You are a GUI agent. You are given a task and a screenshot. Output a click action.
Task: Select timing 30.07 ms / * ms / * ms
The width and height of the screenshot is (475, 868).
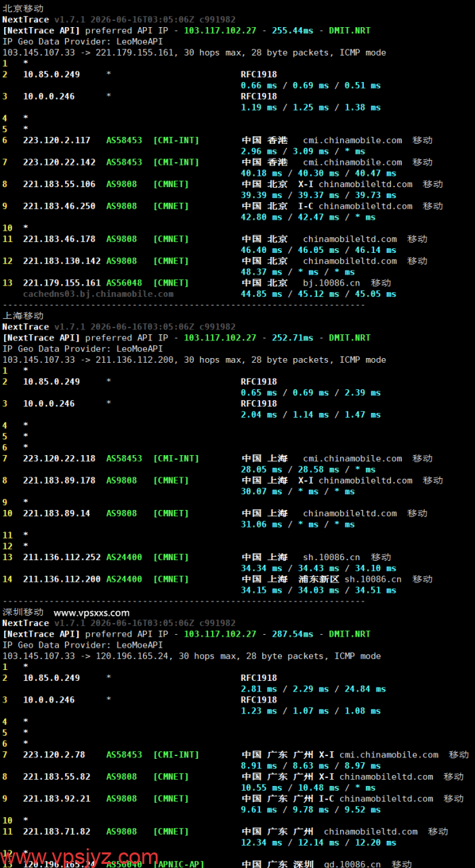tap(298, 492)
